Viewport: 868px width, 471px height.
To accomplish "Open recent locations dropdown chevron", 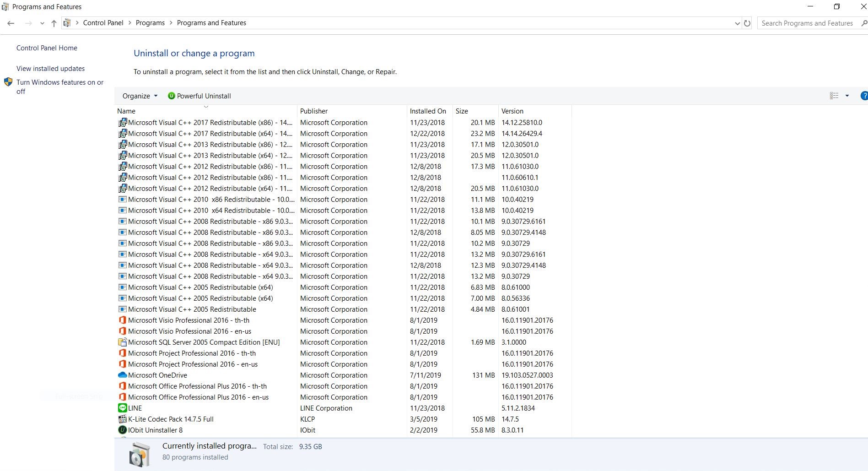I will click(42, 23).
